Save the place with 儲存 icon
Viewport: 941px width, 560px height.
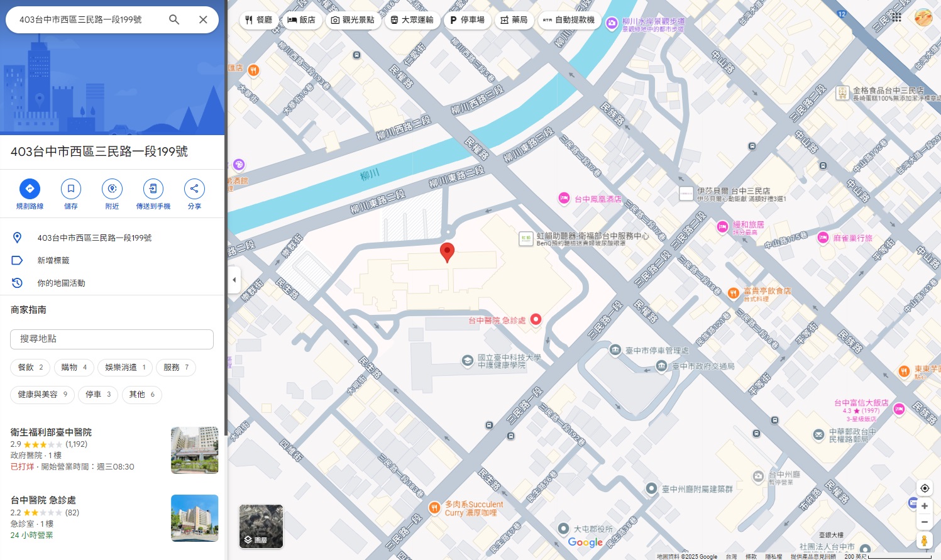(x=71, y=189)
